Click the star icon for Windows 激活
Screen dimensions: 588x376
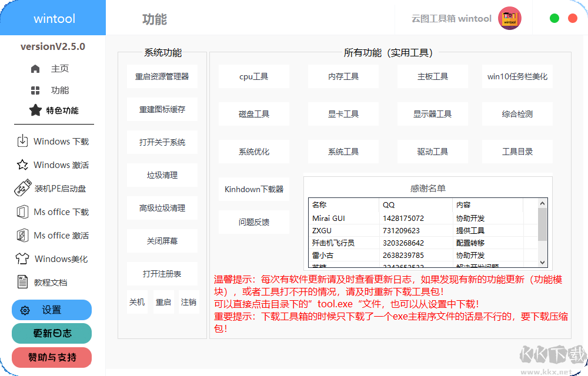[22, 165]
